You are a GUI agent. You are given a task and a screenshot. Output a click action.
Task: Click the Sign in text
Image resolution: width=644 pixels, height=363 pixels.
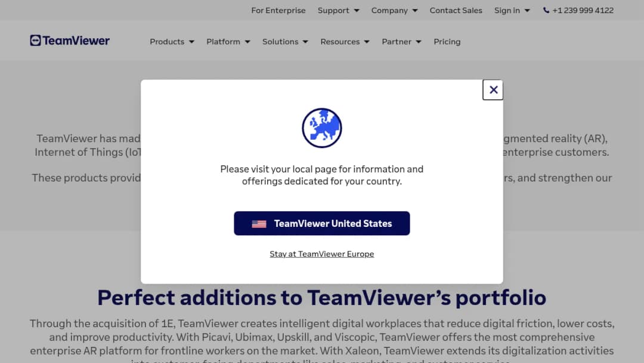[507, 10]
